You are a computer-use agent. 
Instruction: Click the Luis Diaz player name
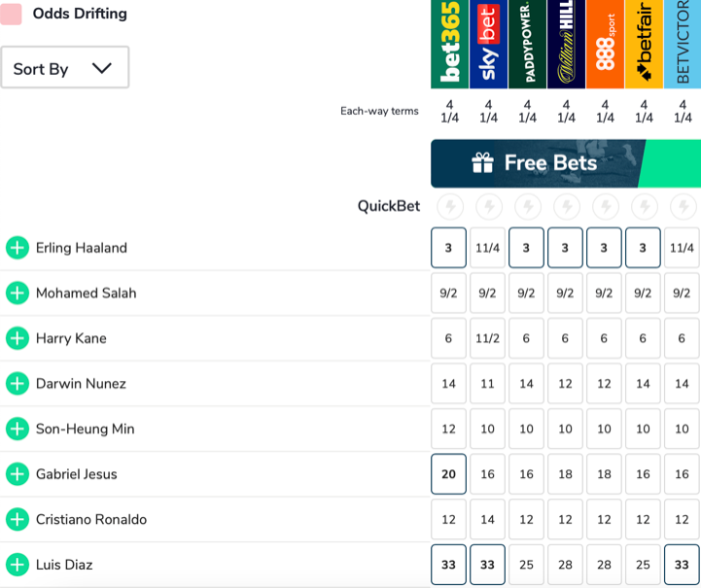(x=64, y=565)
